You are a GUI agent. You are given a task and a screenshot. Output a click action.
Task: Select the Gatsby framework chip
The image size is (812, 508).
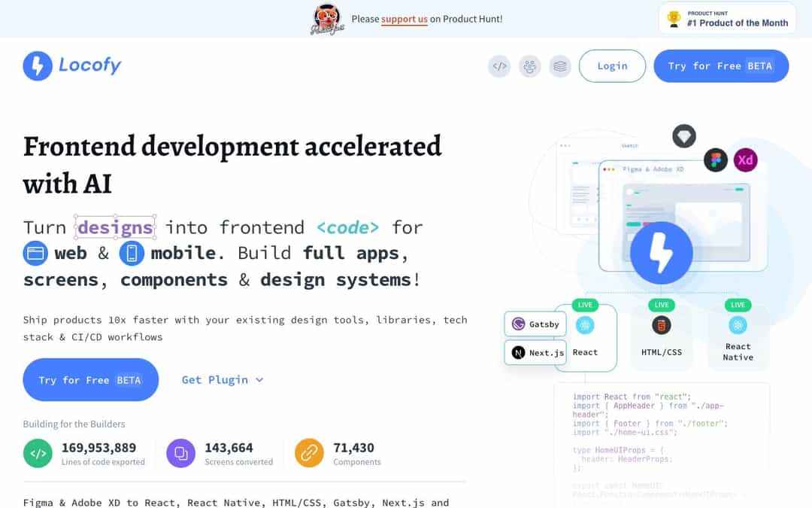point(535,324)
